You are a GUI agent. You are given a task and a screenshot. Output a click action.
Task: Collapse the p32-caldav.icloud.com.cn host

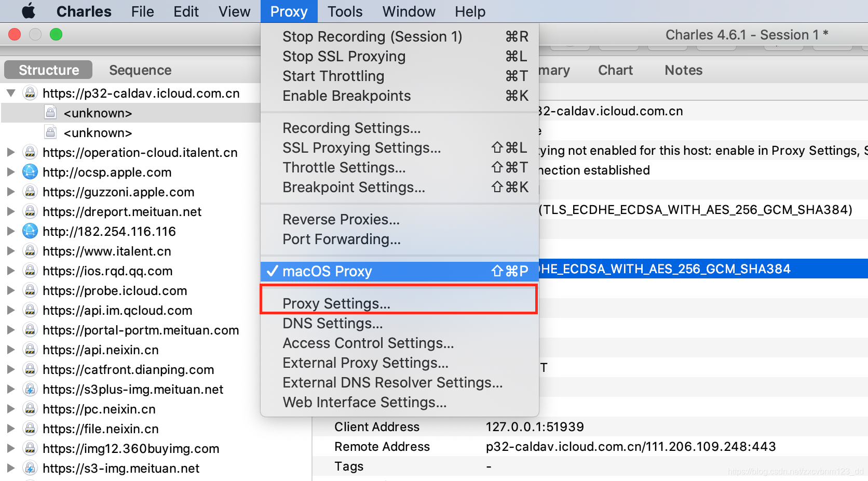[x=10, y=93]
